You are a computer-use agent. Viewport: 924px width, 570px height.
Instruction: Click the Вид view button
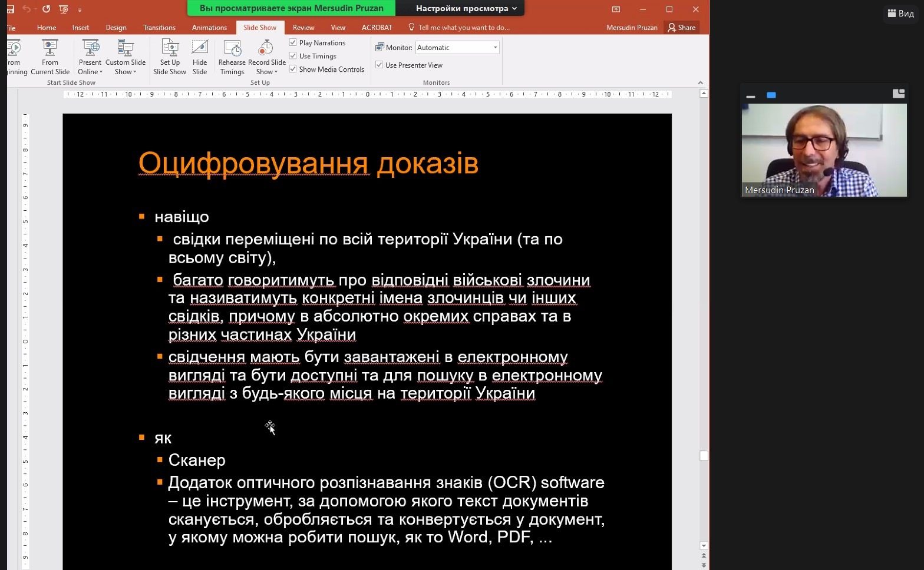click(901, 13)
